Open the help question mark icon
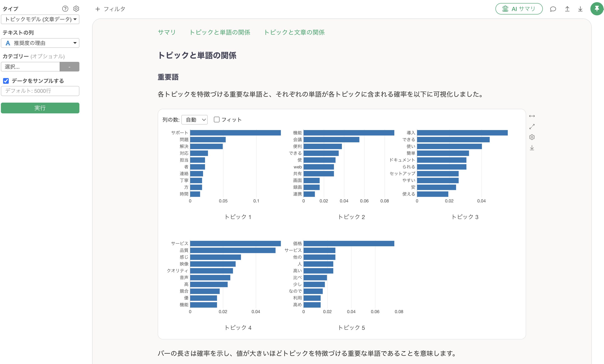This screenshot has width=604, height=364. (65, 9)
